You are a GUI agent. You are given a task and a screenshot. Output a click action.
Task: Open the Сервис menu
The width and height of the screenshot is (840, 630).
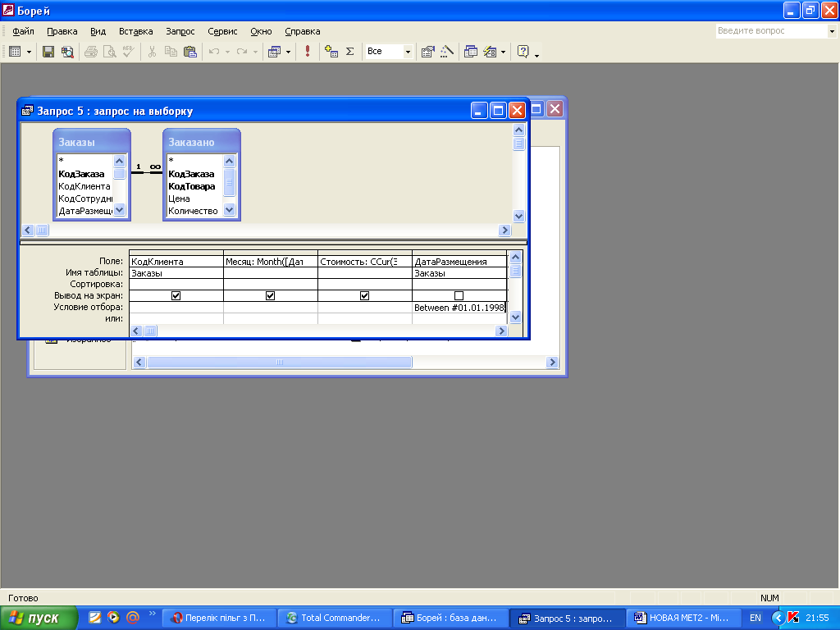pos(222,32)
